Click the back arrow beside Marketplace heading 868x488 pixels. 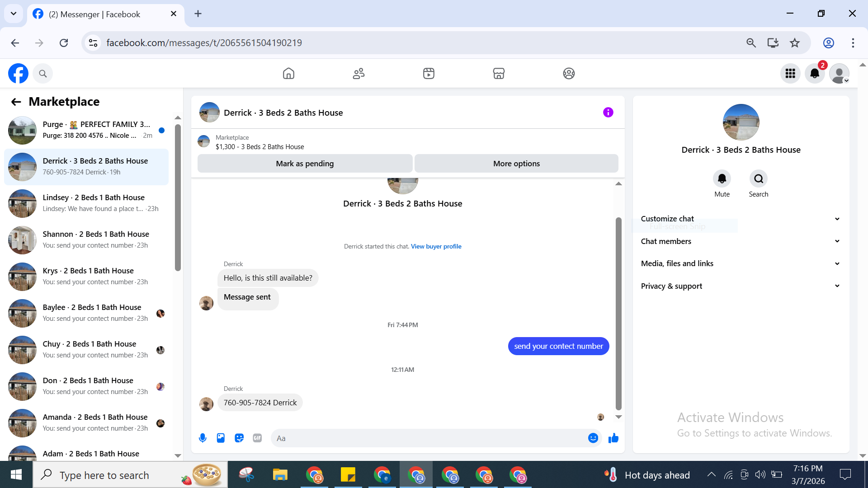tap(16, 102)
